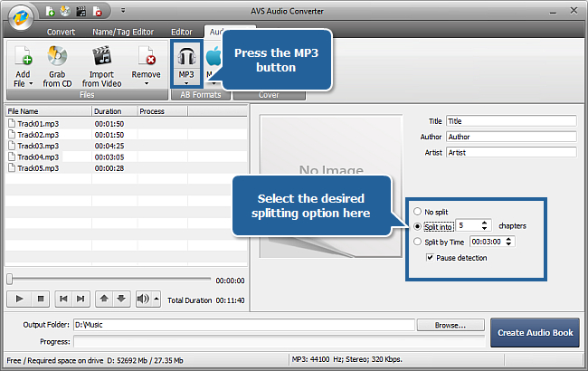The image size is (588, 371).
Task: Click the quick-access Import from Video icon
Action: (x=81, y=12)
